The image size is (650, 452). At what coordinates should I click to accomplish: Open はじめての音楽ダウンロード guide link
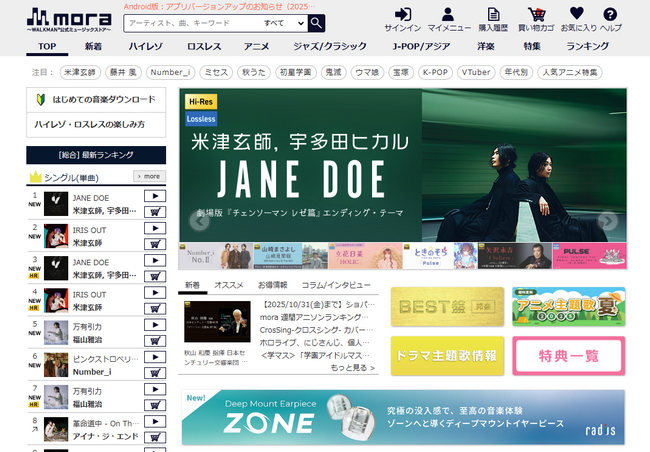(x=96, y=100)
